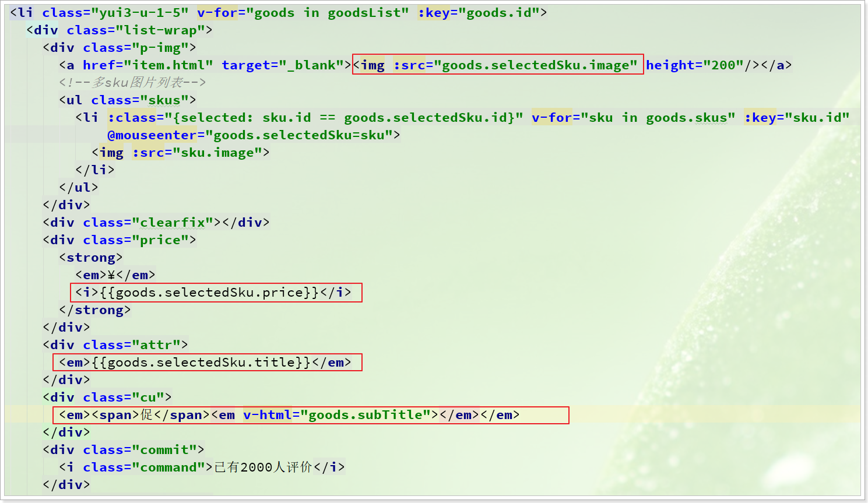868x503 pixels.
Task: Click the <em>¥</em> line
Action: (x=115, y=275)
